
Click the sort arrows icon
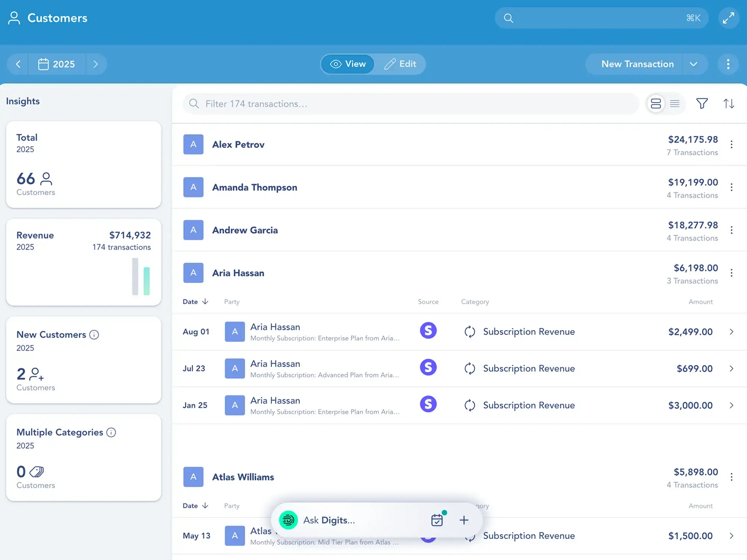[x=728, y=103]
